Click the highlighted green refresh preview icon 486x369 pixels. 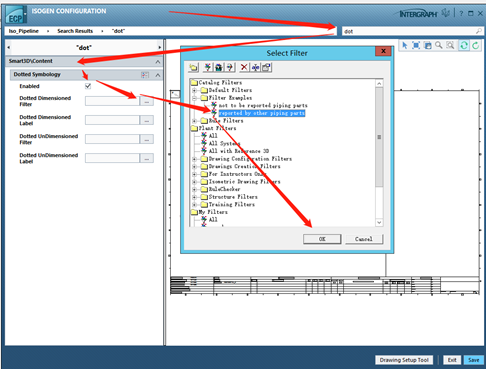464,45
